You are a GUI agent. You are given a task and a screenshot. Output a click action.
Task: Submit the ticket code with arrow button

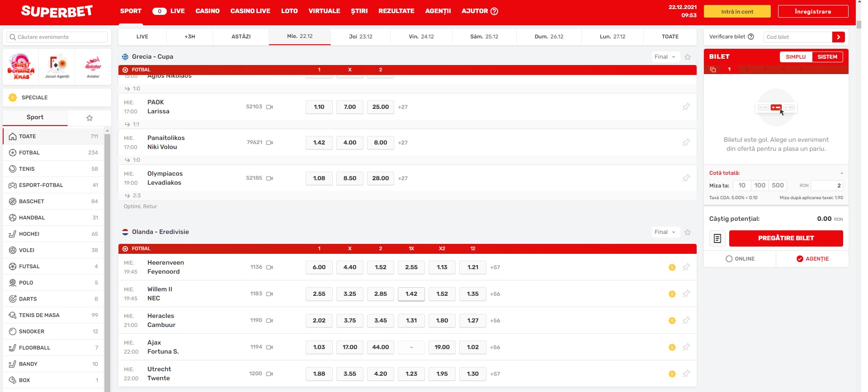pos(839,37)
